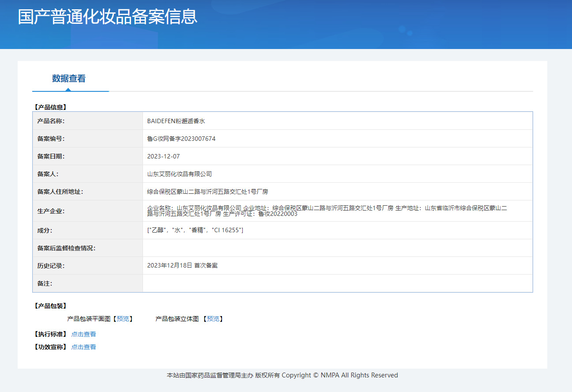The width and height of the screenshot is (572, 392).
Task: Select filer name 山东艾丽化妆品有限公司
Action: pos(180,174)
